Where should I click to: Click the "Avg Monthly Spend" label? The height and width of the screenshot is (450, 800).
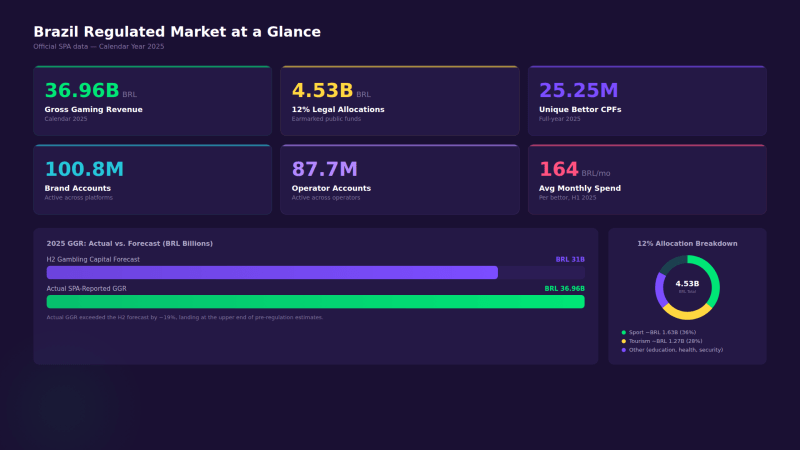tap(580, 188)
